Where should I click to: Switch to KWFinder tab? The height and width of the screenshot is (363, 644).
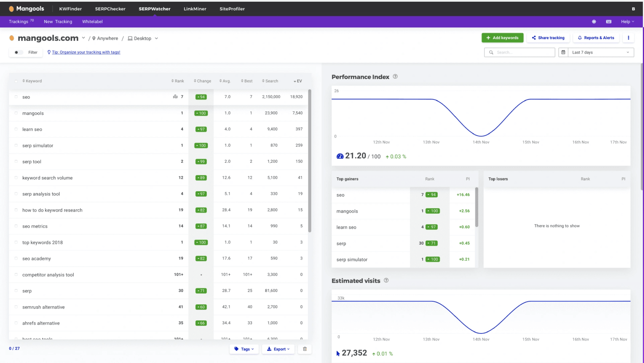(70, 9)
